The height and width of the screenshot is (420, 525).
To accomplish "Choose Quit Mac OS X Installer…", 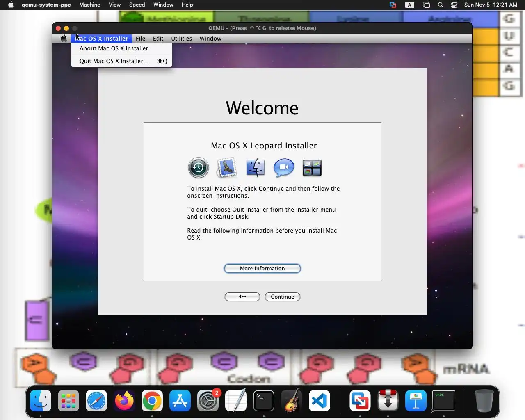I will (121, 61).
